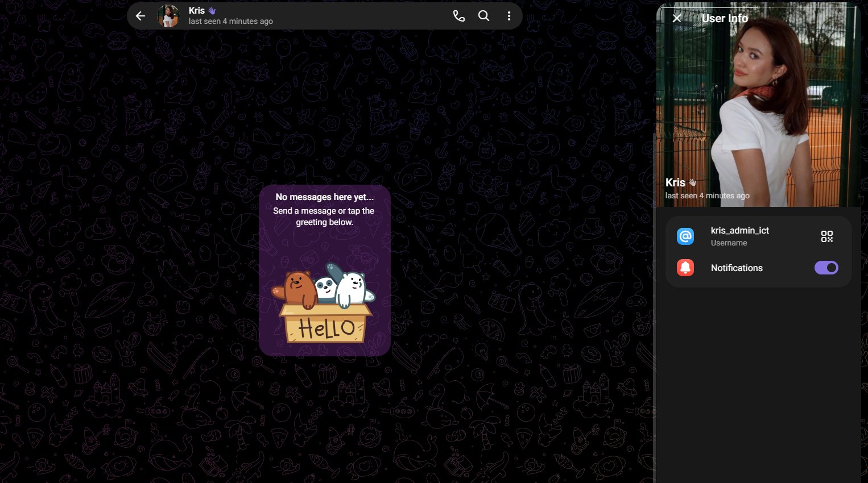Click the red Notifications bell icon

tap(685, 268)
